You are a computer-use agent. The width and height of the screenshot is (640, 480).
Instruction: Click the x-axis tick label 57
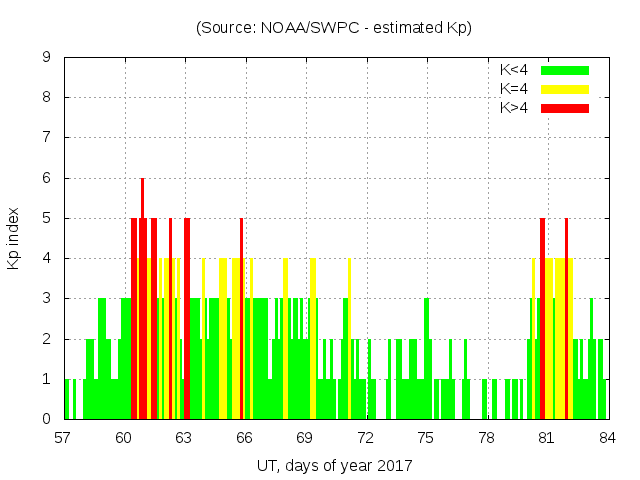[x=63, y=437]
